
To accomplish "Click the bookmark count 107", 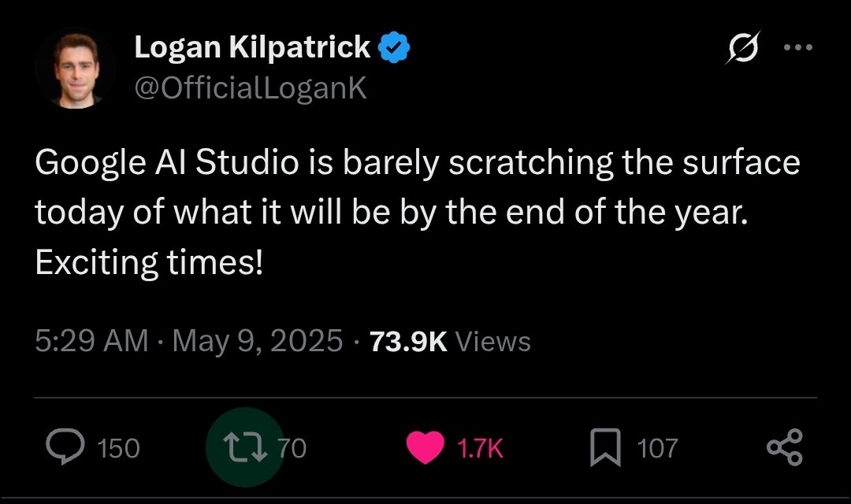I will (x=656, y=448).
